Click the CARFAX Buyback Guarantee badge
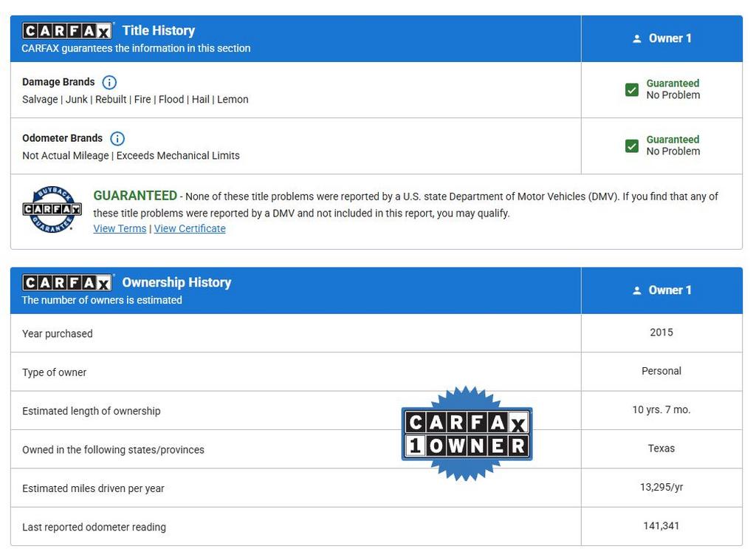This screenshot has width=756, height=549. 52,209
